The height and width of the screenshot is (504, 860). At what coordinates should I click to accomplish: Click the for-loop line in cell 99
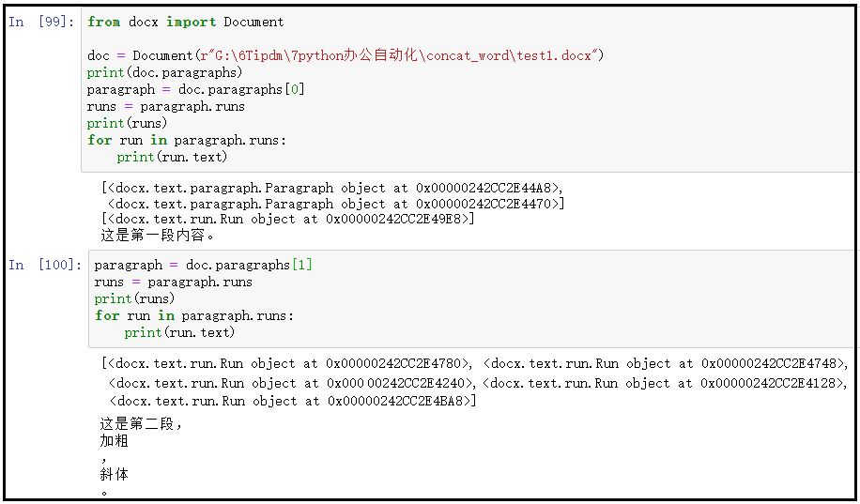(x=187, y=140)
